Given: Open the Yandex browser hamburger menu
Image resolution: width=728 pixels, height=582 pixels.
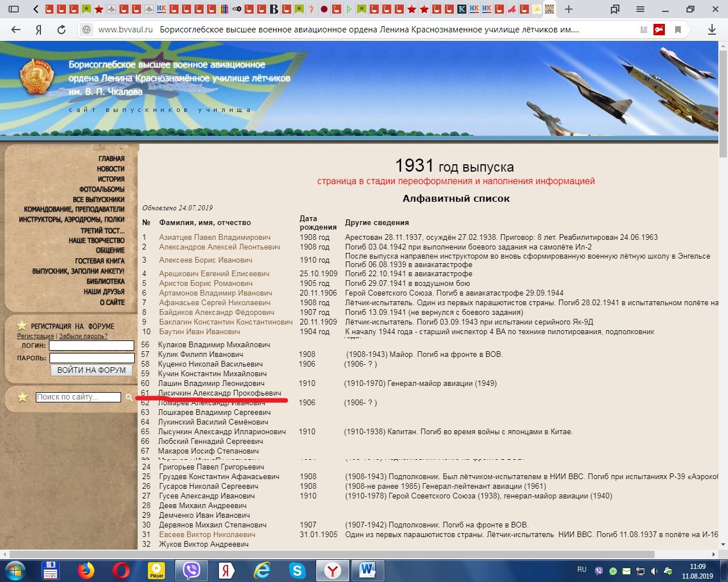Looking at the screenshot, I should (x=640, y=9).
